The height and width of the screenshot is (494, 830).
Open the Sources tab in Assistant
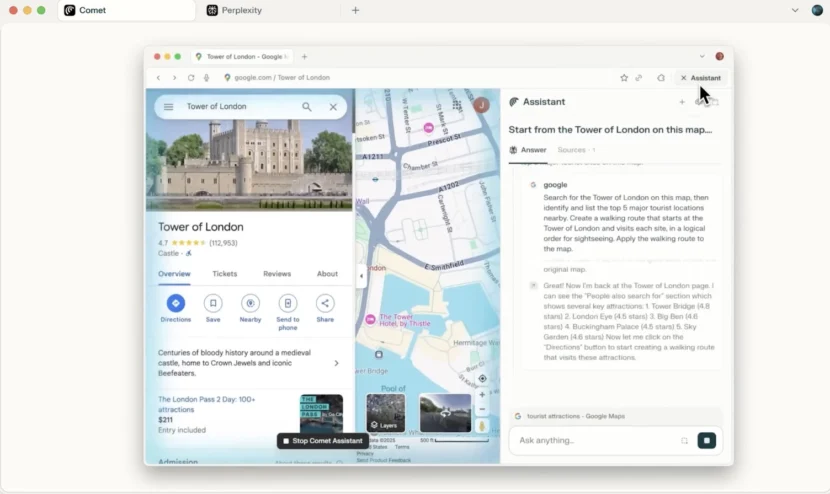tap(572, 150)
